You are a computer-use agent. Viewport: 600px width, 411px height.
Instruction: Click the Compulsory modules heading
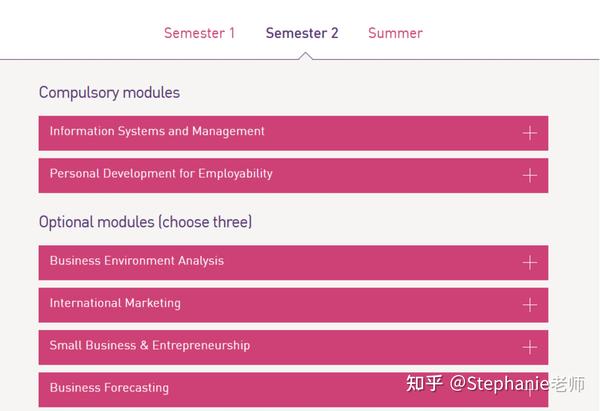109,93
